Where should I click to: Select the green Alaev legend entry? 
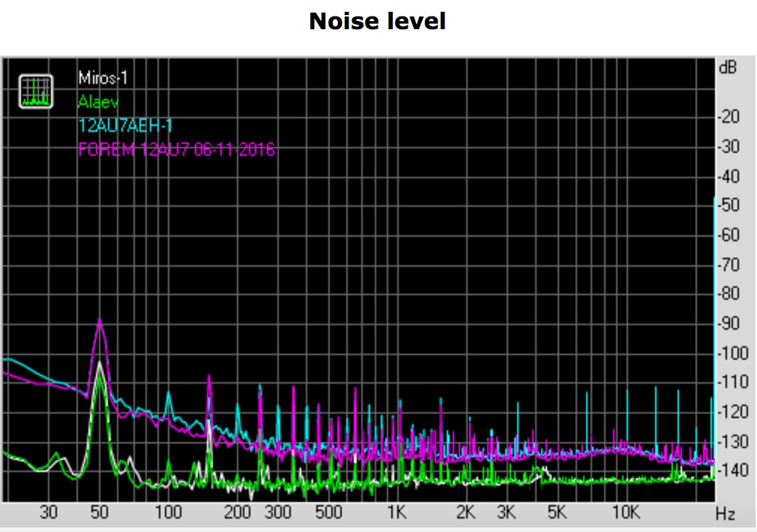pos(98,102)
